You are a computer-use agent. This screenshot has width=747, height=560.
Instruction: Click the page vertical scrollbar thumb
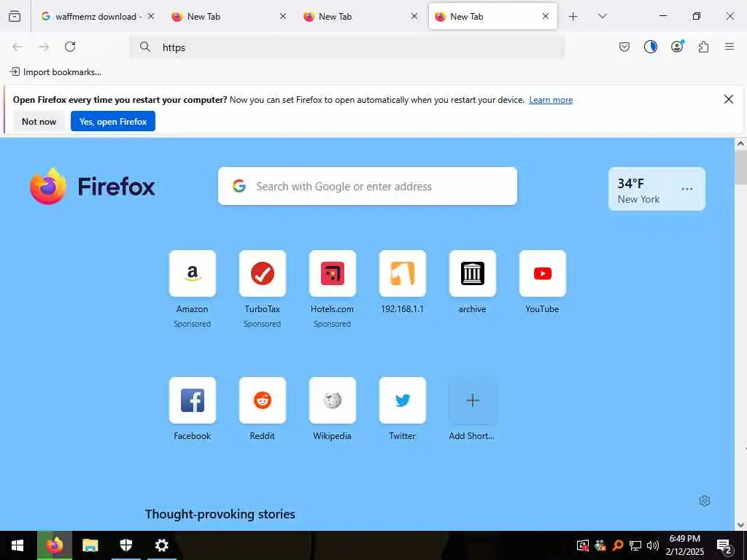(x=741, y=168)
